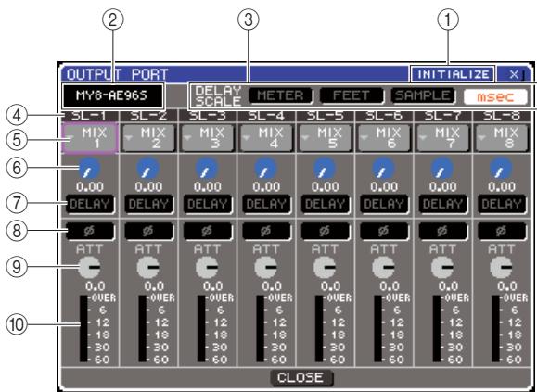537x392 pixels.
Task: Open the MIX 1 channel select dropdown
Action: tap(90, 138)
